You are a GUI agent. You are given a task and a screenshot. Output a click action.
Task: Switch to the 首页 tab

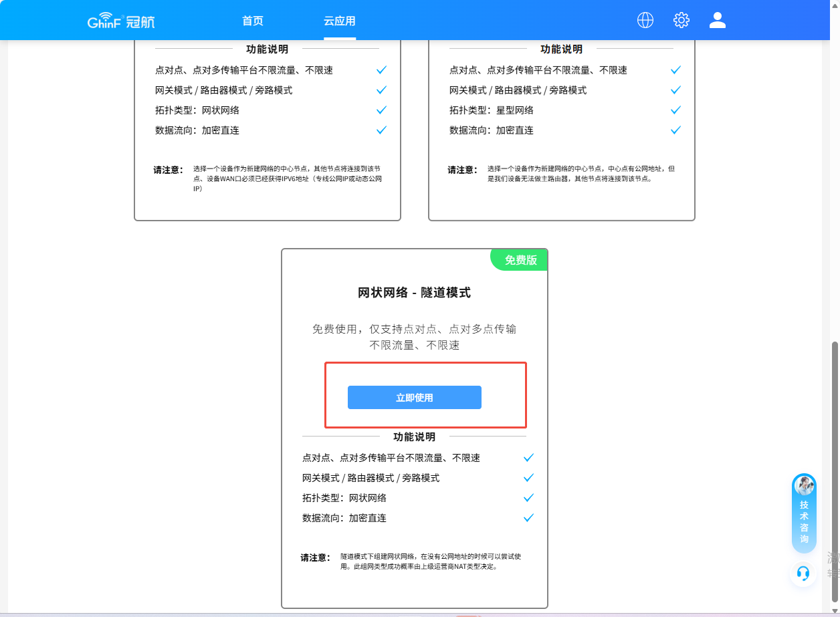253,21
